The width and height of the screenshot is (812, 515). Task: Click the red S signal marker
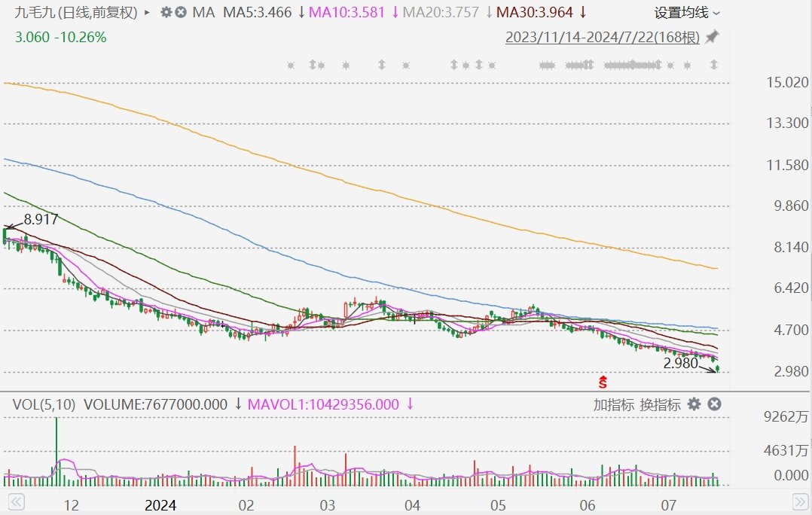tap(602, 382)
